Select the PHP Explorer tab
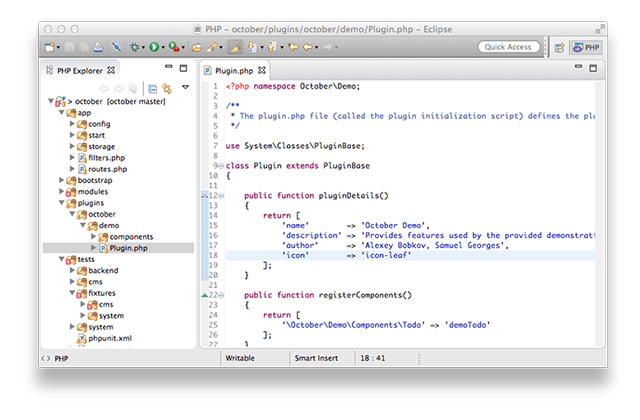This screenshot has width=640, height=420. (80, 71)
